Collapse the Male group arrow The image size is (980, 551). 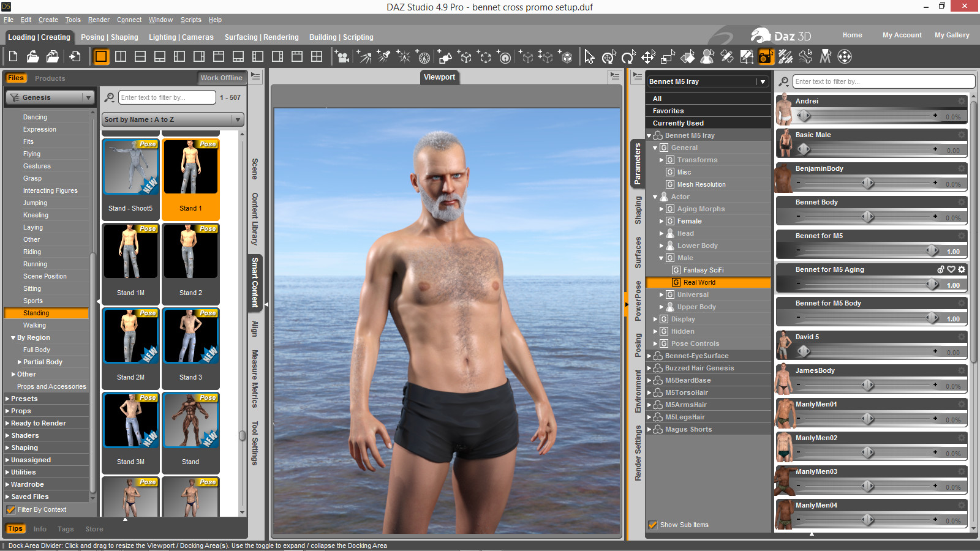point(661,258)
